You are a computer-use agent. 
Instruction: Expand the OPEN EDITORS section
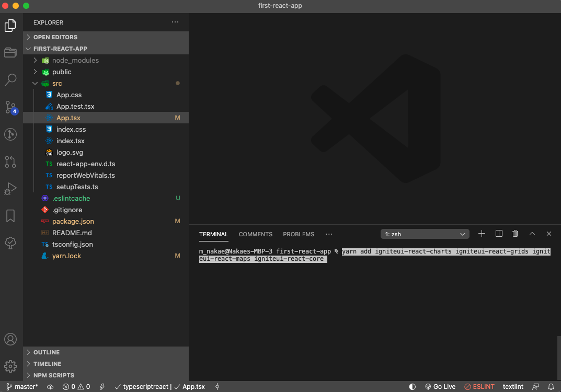(55, 37)
